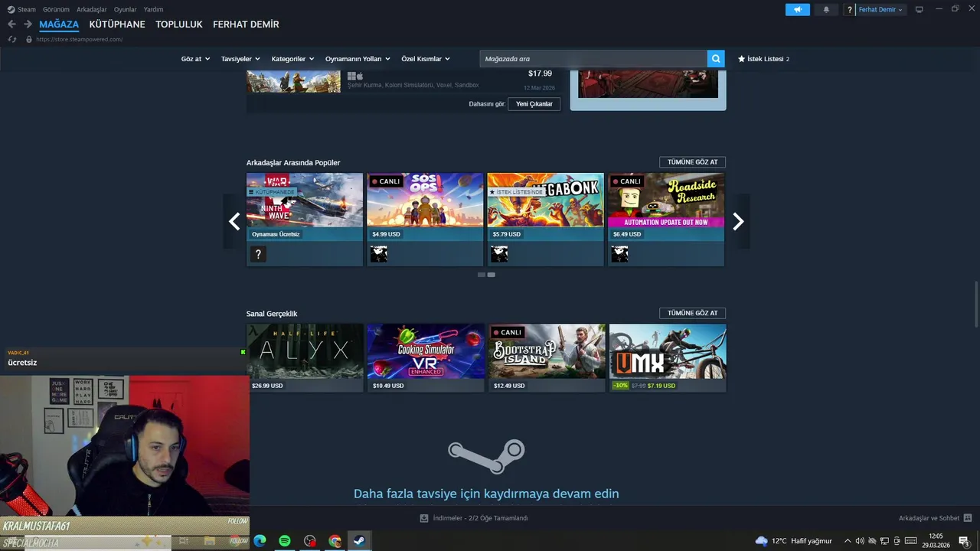Open the Yardım menu
Screen dimensions: 980x551
[153, 9]
